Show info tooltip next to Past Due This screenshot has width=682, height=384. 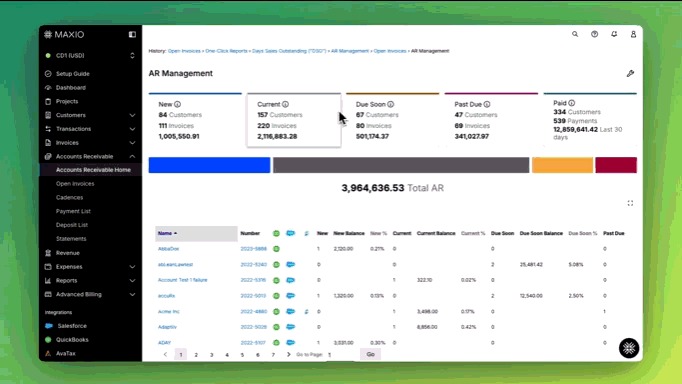(487, 104)
